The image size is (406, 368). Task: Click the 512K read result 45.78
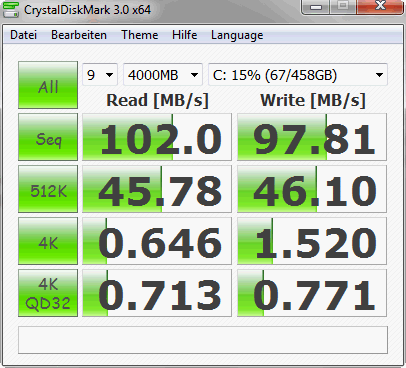click(157, 189)
